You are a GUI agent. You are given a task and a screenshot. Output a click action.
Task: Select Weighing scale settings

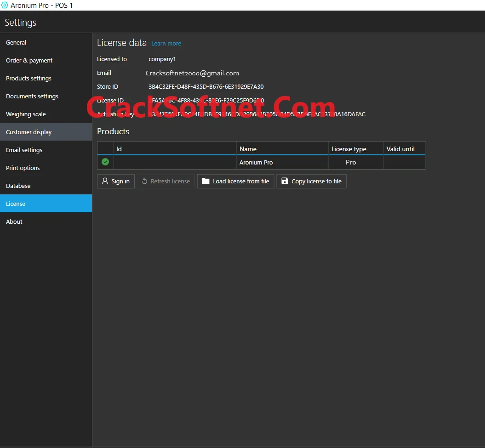(46, 114)
